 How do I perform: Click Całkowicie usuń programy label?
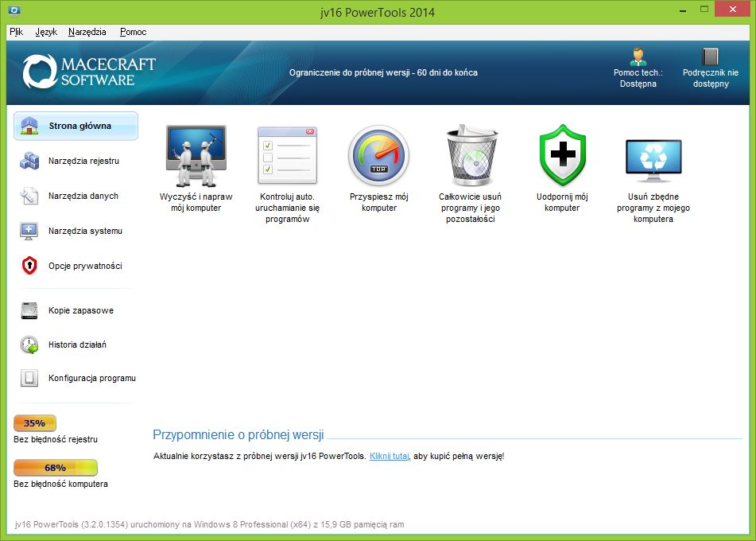coord(470,208)
